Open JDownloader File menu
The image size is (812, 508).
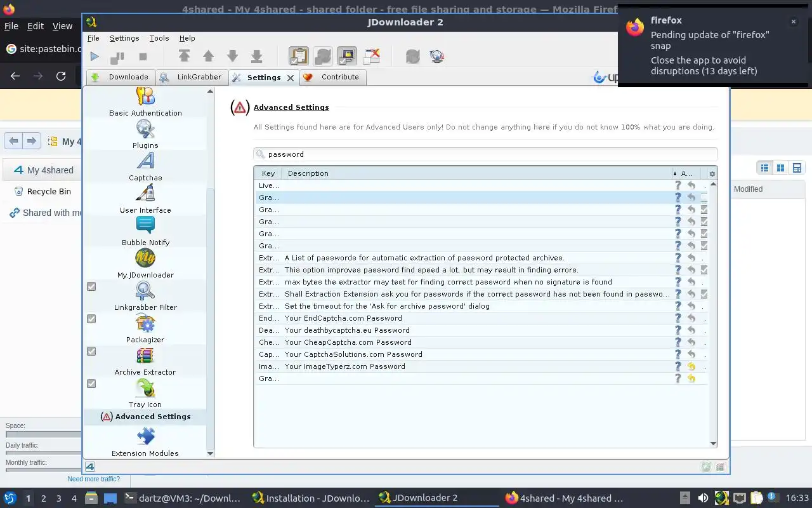coord(93,38)
